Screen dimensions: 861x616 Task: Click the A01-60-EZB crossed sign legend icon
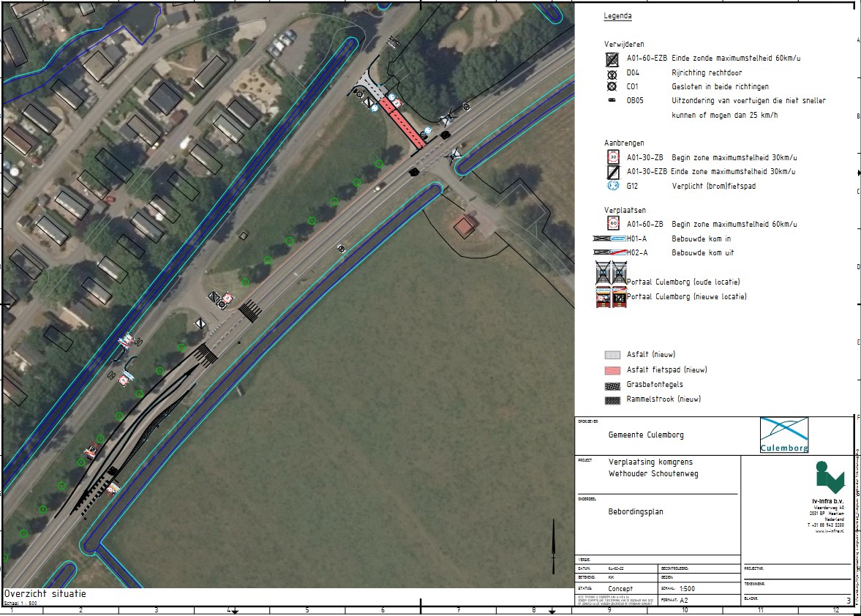pos(612,59)
